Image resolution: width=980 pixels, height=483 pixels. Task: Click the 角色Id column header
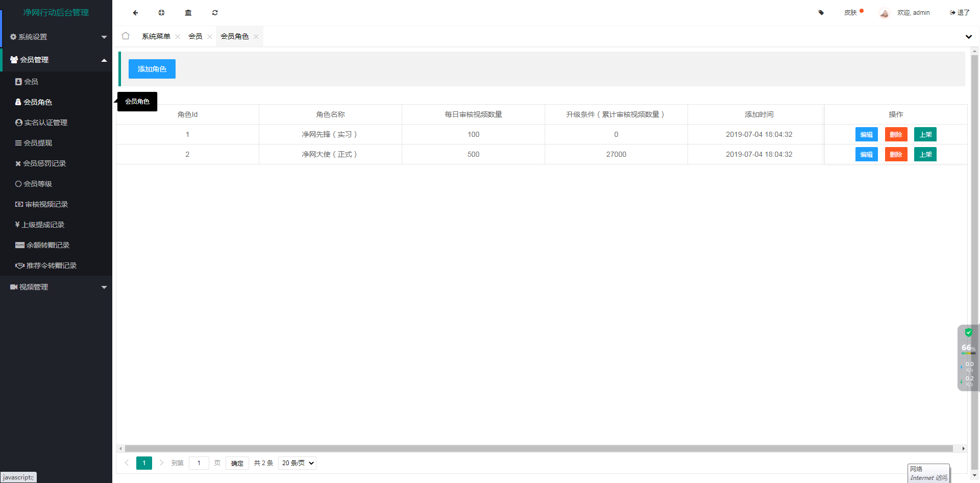(x=187, y=114)
